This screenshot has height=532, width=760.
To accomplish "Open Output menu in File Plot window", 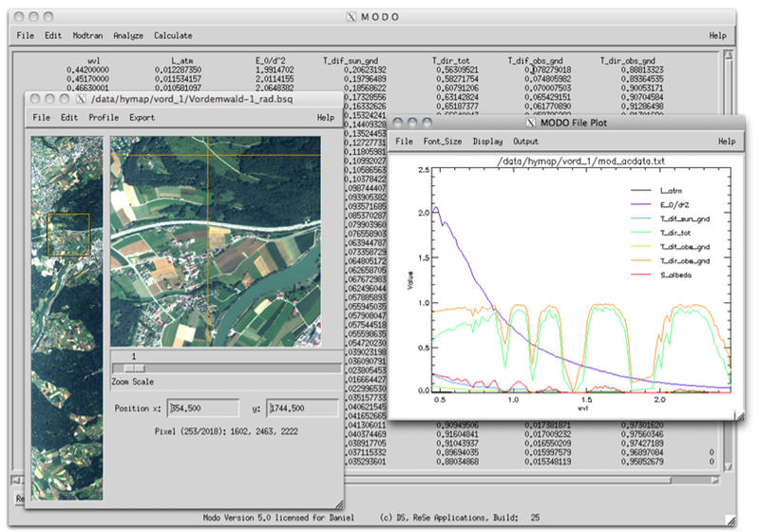I will [526, 142].
